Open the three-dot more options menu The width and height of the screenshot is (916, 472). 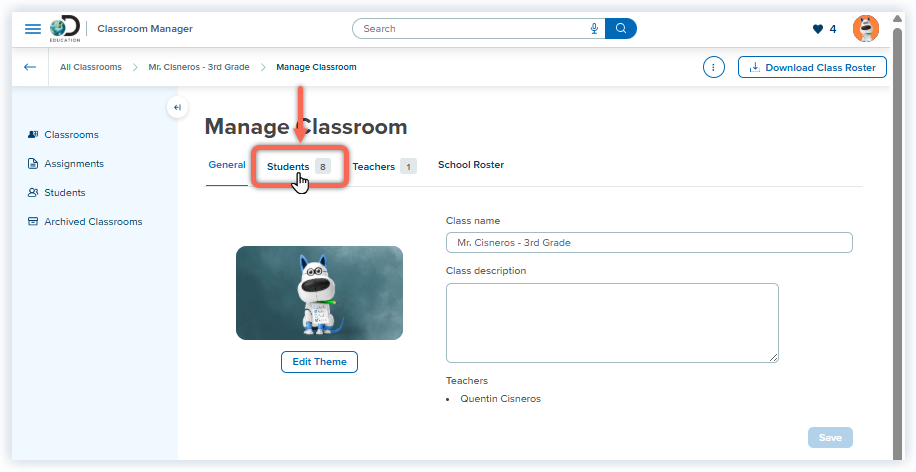[713, 67]
